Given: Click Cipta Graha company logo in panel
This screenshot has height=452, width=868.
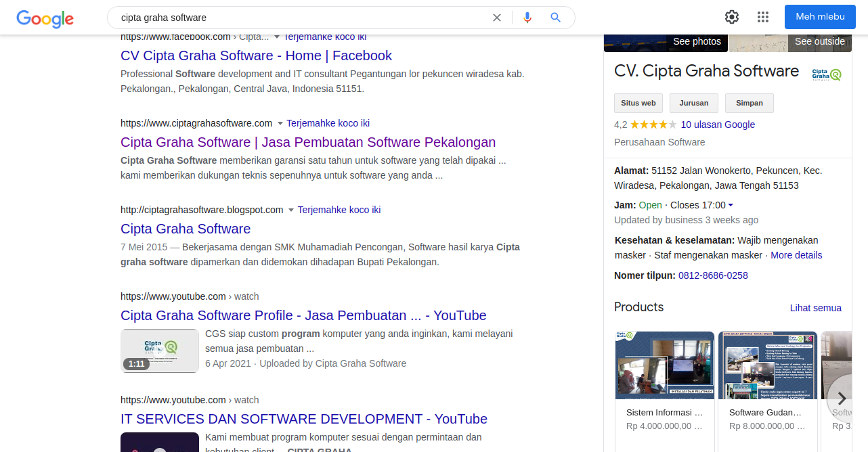Looking at the screenshot, I should click(x=826, y=74).
